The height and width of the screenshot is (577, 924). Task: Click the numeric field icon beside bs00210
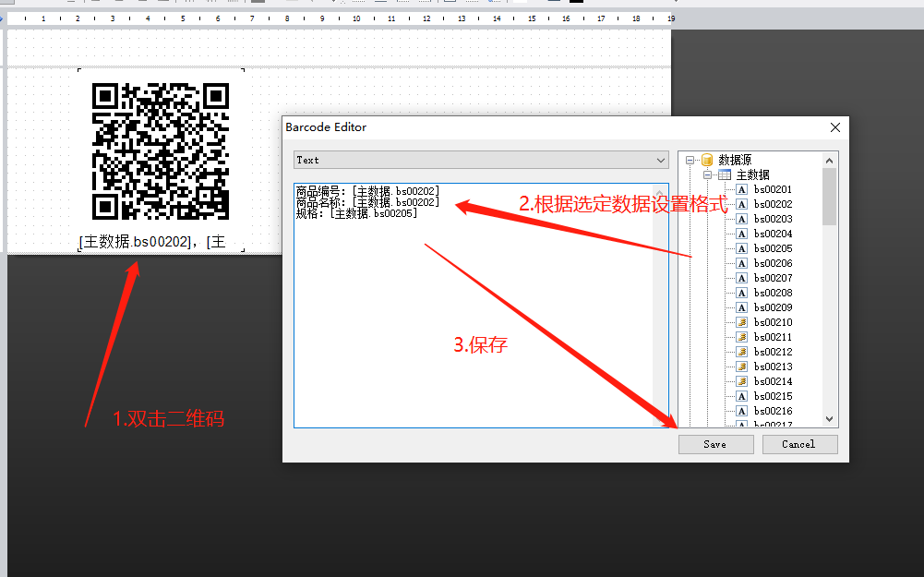(742, 322)
